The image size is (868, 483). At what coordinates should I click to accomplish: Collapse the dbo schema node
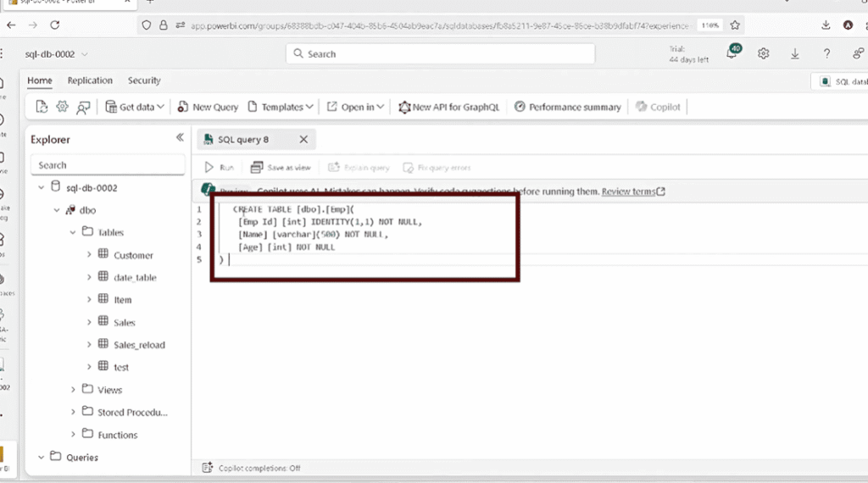(x=57, y=210)
